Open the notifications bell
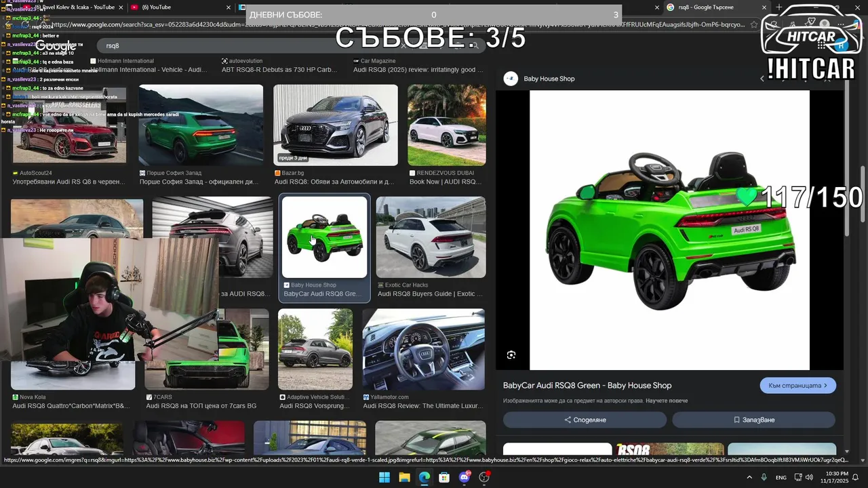The width and height of the screenshot is (868, 488). pyautogui.click(x=855, y=477)
